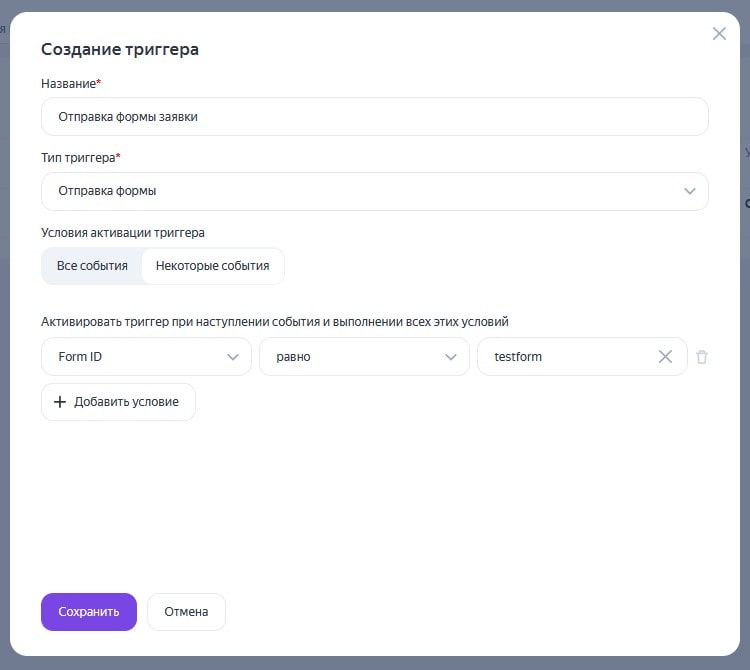The width and height of the screenshot is (750, 670).
Task: Open the Тип триггера dropdown
Action: 375,191
